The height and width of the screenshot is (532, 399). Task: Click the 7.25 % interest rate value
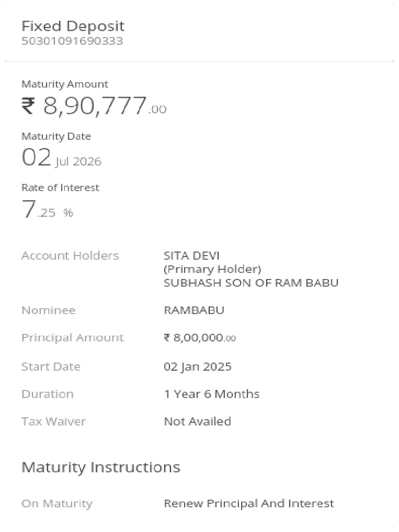47,210
